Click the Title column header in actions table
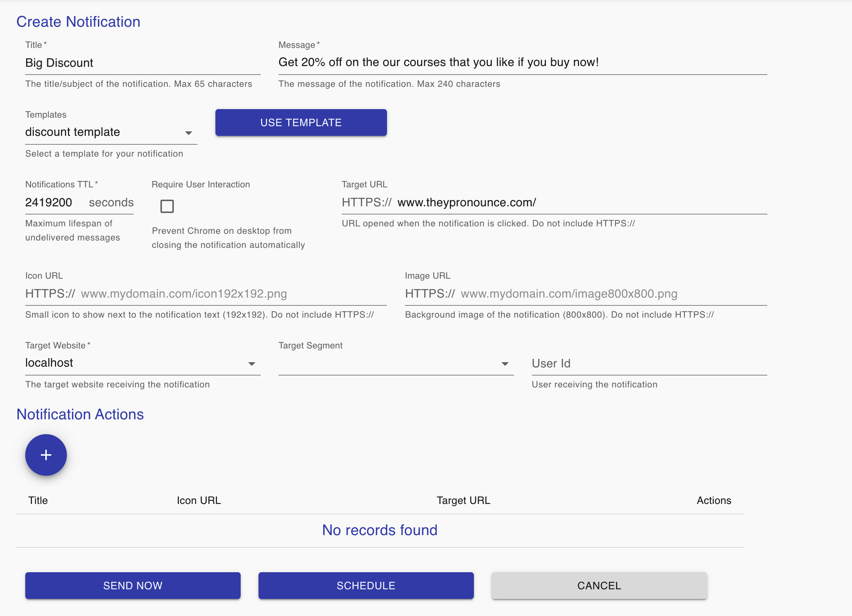Screen dimensions: 852x616 point(38,500)
